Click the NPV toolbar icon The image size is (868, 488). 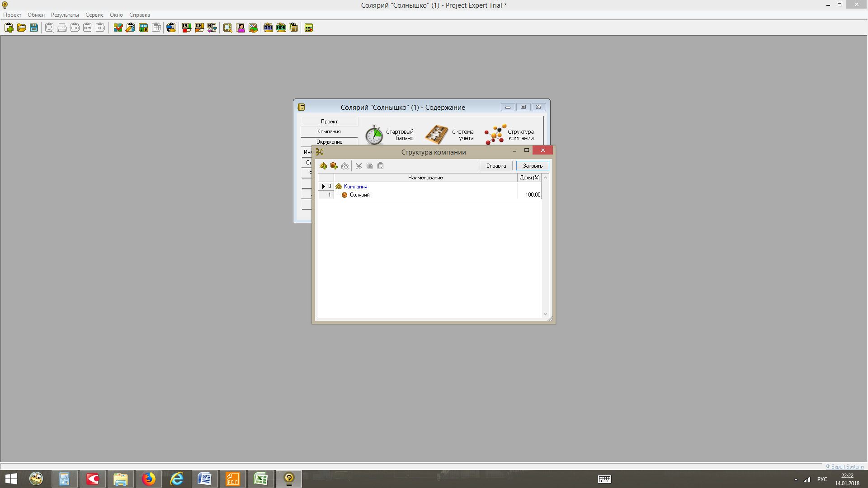(281, 28)
